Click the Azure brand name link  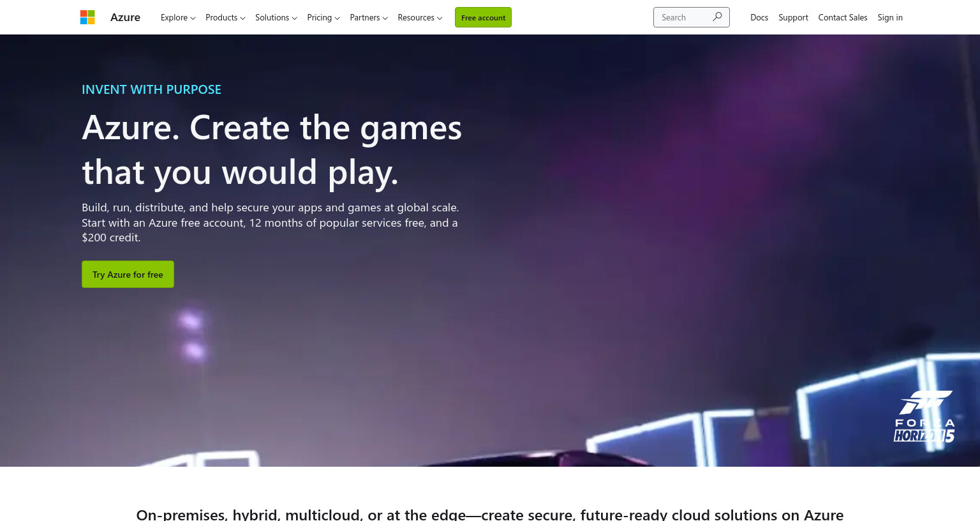125,17
